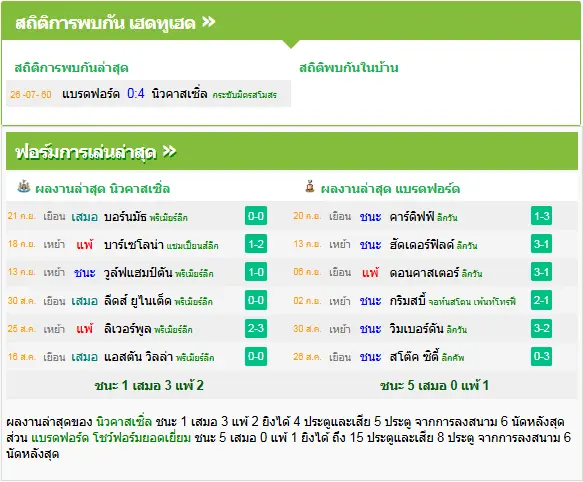Click the สถิติพบกันในบ้าน heading
Image resolution: width=583 pixels, height=482 pixels.
(x=349, y=68)
